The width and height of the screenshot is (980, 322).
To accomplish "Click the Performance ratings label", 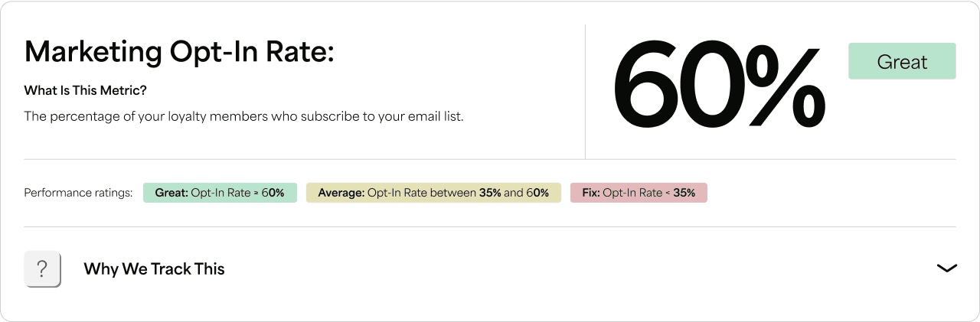I will coord(79,193).
